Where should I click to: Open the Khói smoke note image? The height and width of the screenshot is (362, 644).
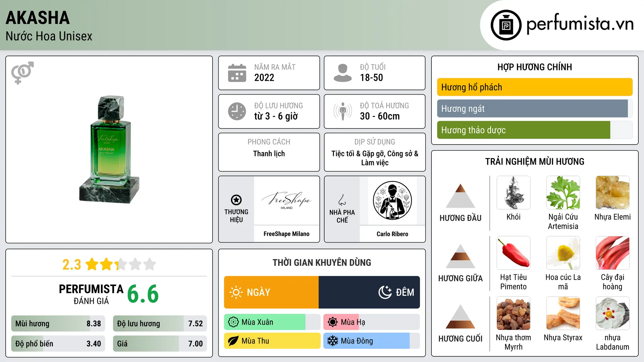pos(514,193)
